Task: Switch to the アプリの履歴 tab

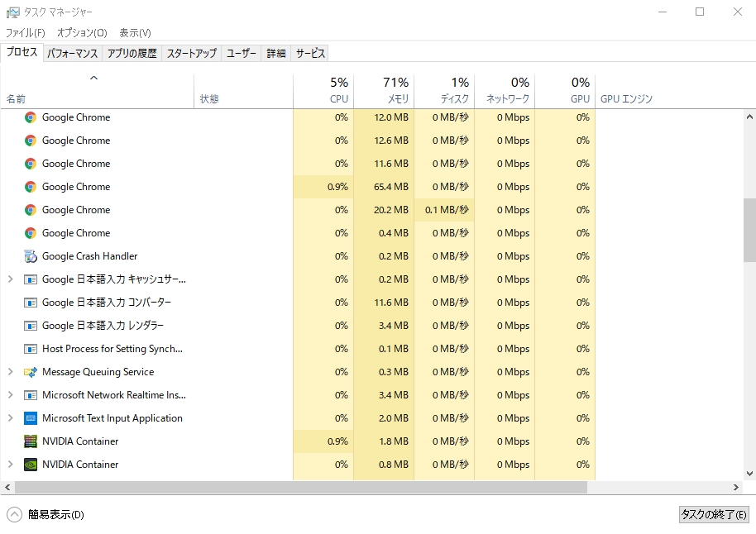Action: point(132,53)
